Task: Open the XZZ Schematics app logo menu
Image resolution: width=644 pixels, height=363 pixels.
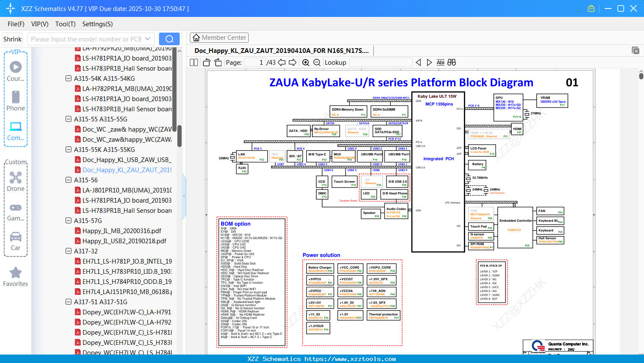Action: point(11,8)
